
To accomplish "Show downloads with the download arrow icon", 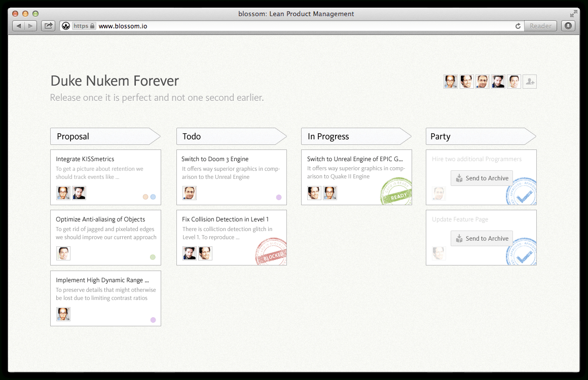I will pyautogui.click(x=568, y=26).
